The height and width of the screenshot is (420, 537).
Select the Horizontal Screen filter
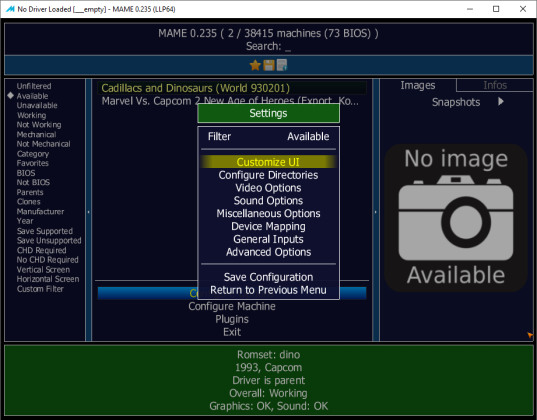[x=48, y=279]
